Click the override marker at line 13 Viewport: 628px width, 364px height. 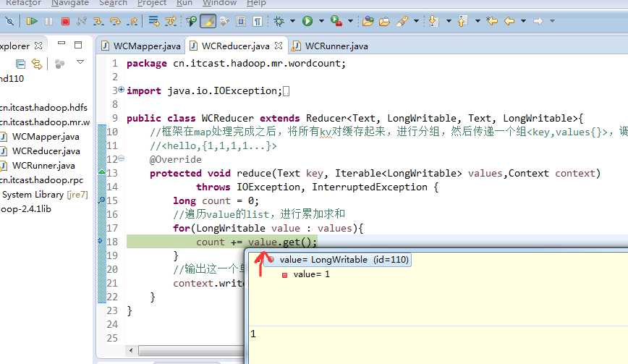[x=102, y=172]
